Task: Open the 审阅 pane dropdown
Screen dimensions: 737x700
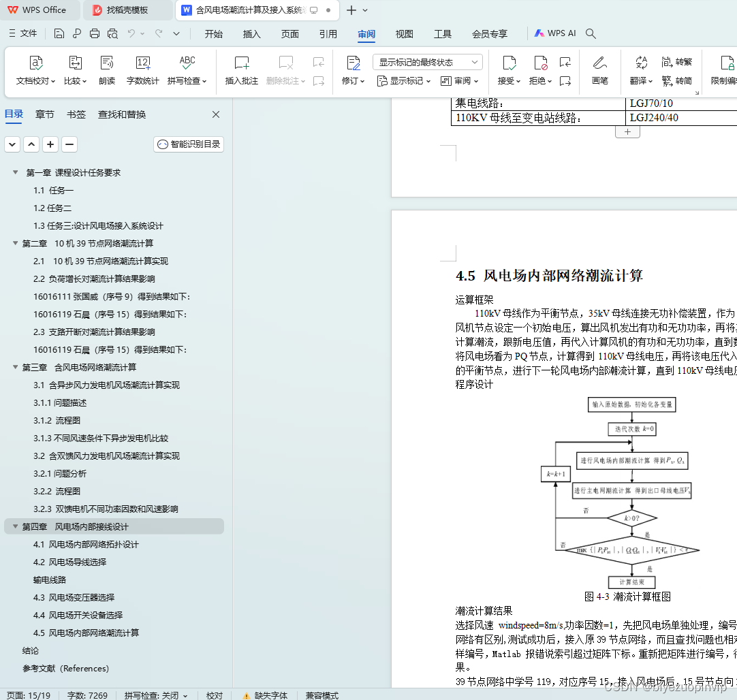Action: pos(459,81)
